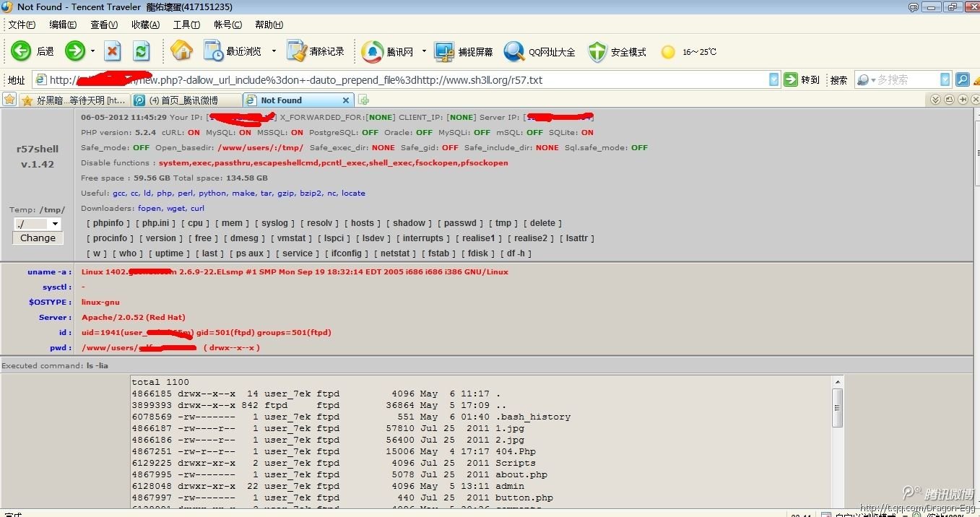The image size is (980, 517).
Task: Click the [ ifconfig ] link
Action: (x=347, y=253)
